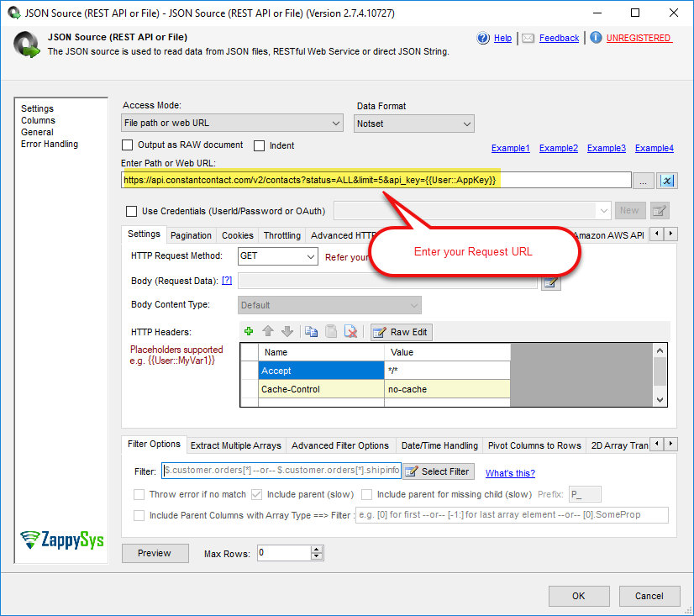Select Columns in left sidebar
The width and height of the screenshot is (694, 616).
[38, 120]
